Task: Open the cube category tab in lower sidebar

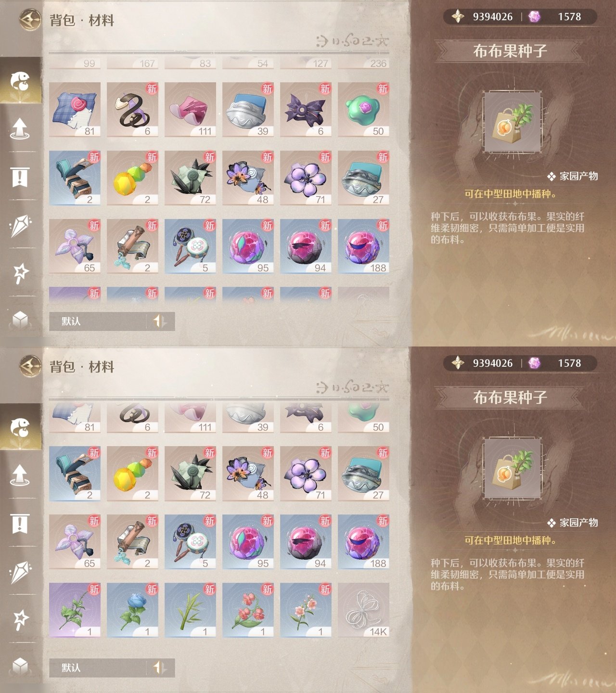Action: point(20,666)
